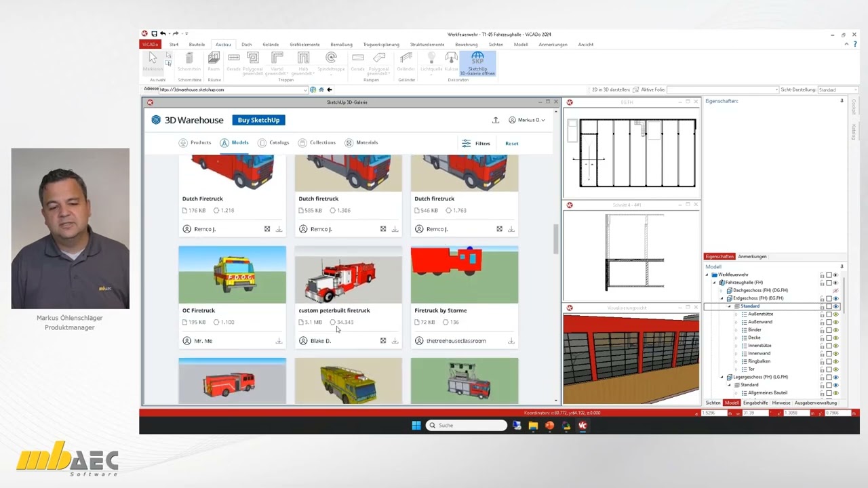Switch to the Collections tab in 3D Warehouse
This screenshot has width=868, height=488.
click(317, 143)
